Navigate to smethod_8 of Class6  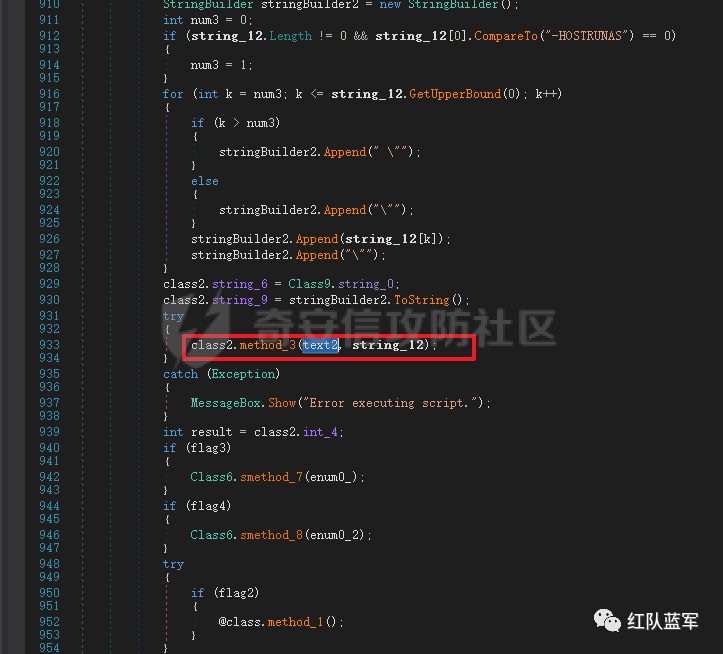click(271, 535)
